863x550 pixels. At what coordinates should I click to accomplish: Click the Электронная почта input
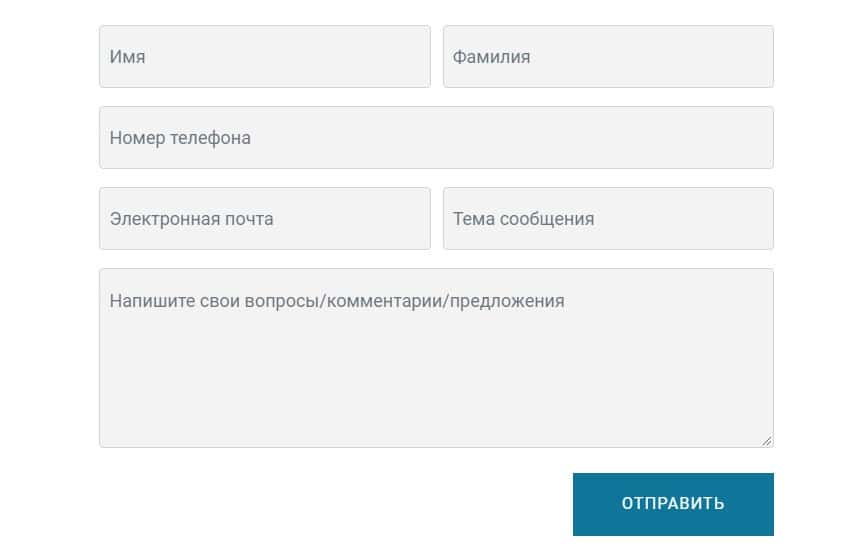pos(264,219)
